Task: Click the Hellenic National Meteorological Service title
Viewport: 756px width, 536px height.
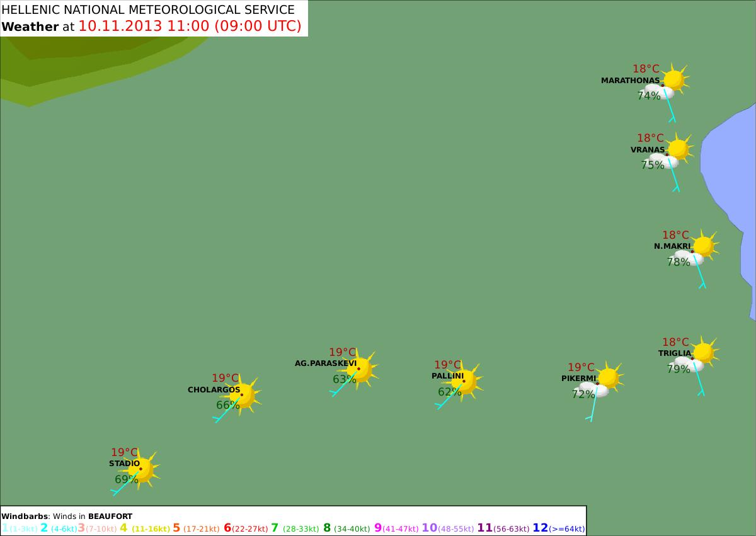Action: tap(149, 9)
